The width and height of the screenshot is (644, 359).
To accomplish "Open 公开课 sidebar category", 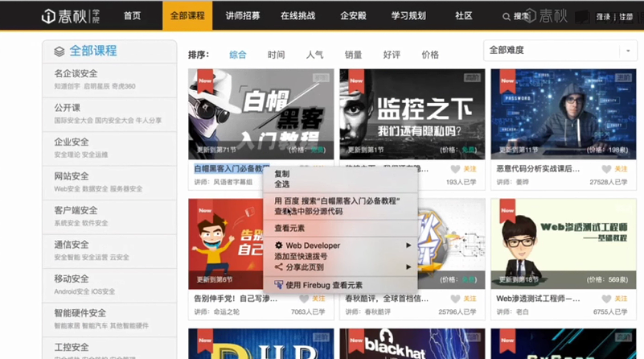I will tap(68, 108).
